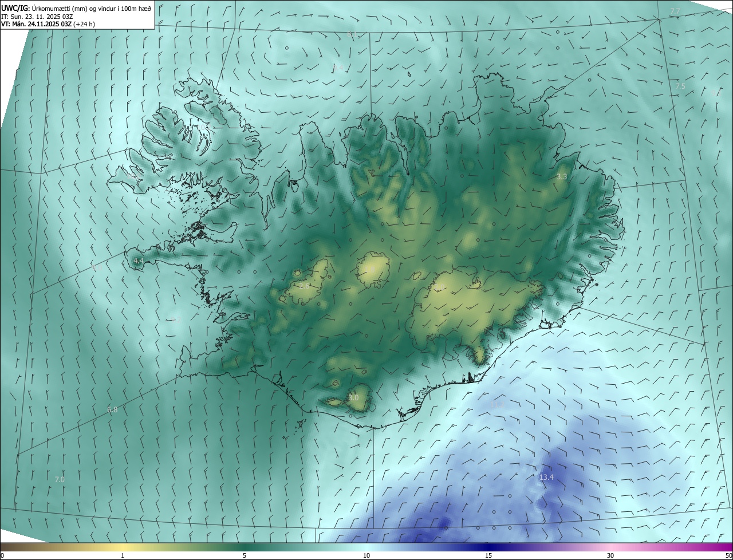Click the color scale at tick 30

610,555
